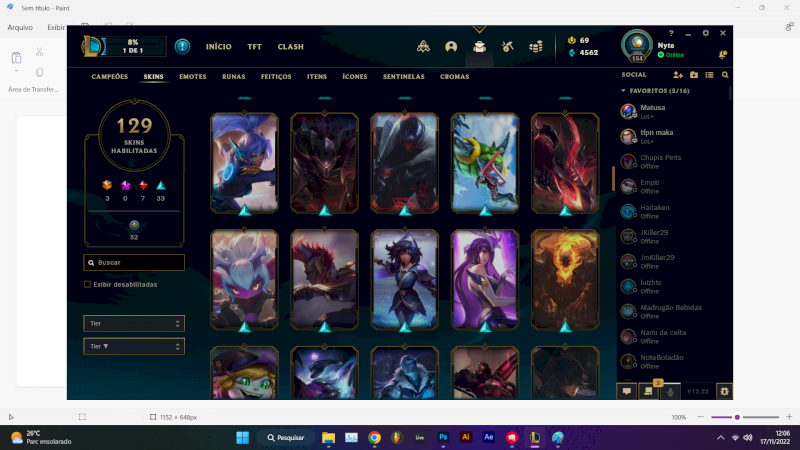Click the Add Friend icon
The width and height of the screenshot is (800, 450).
coord(678,75)
